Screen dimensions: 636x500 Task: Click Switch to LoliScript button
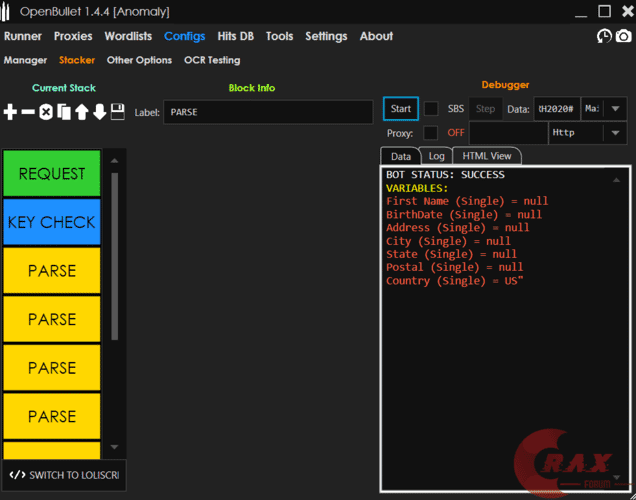(64, 475)
